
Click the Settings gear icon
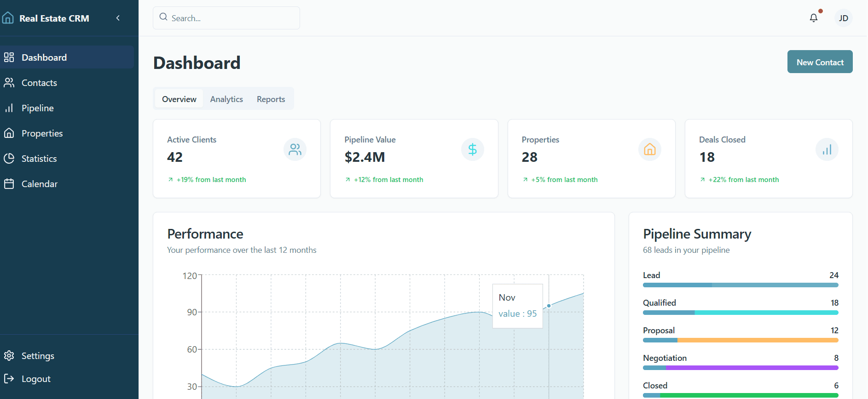coord(9,356)
